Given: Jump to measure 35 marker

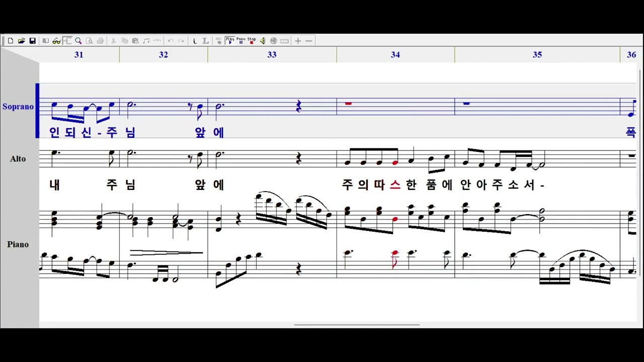Looking at the screenshot, I should pos(537,54).
